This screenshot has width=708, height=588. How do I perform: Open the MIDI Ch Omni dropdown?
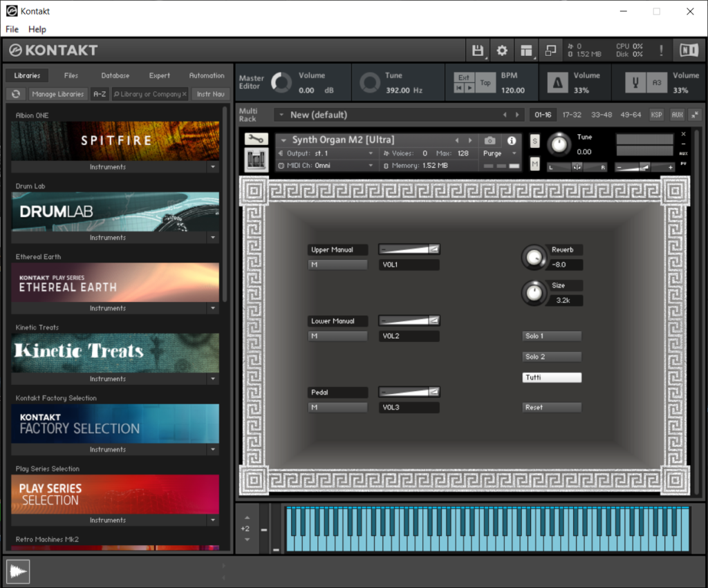[326, 166]
